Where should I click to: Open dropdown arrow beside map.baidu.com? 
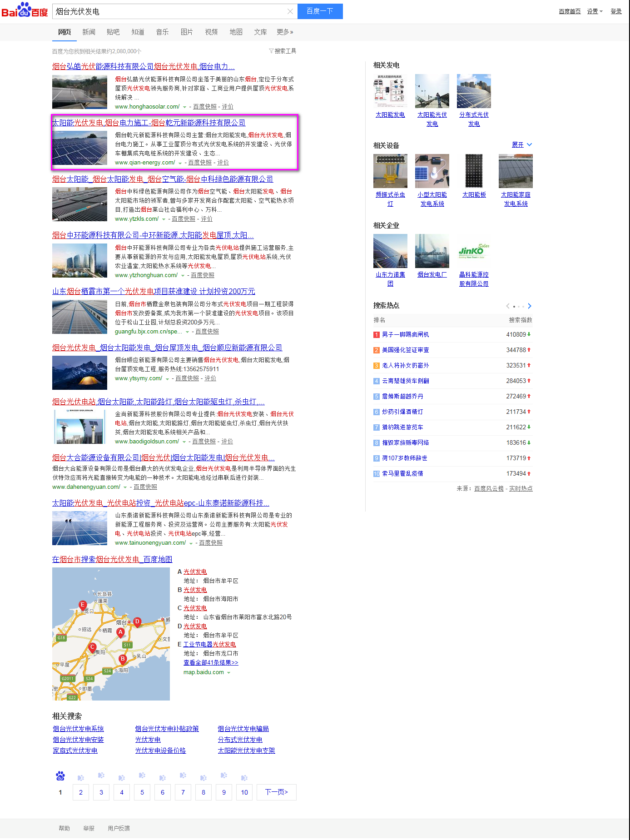228,673
